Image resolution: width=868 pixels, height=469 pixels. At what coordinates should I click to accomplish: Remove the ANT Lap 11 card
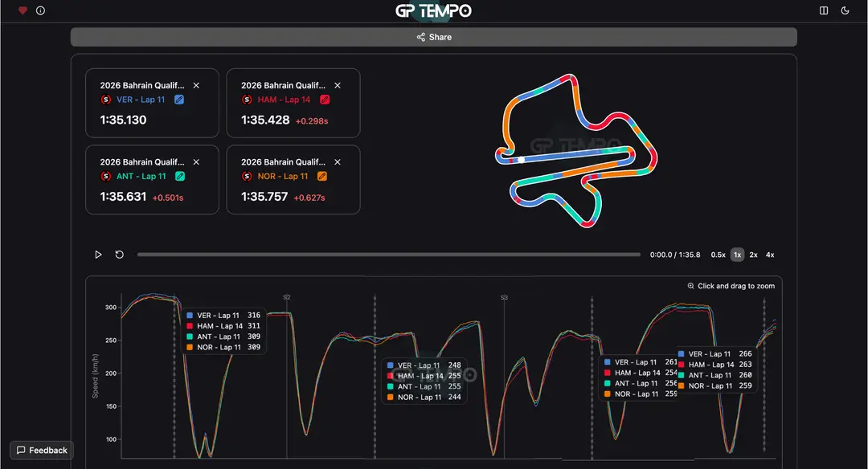pos(196,162)
